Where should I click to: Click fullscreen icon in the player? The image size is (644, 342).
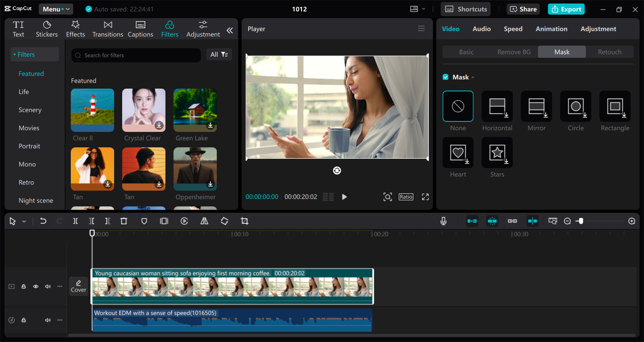click(425, 197)
